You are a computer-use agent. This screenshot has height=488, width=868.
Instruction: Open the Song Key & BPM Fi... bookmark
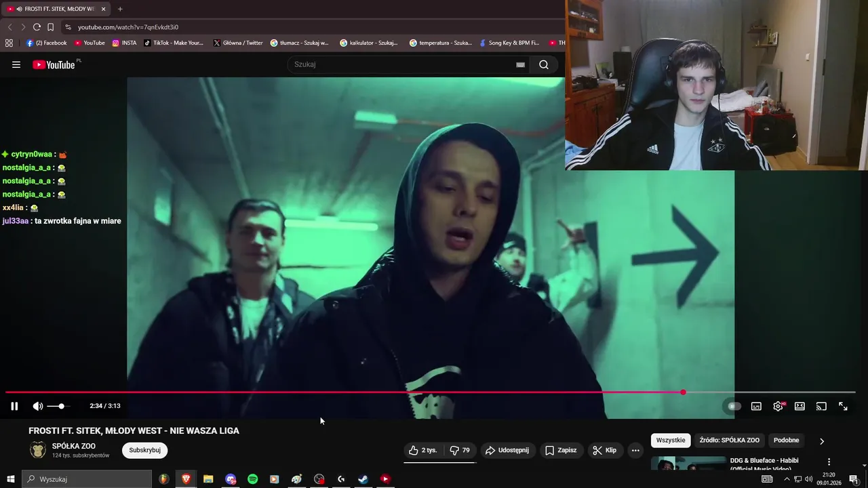(x=509, y=43)
